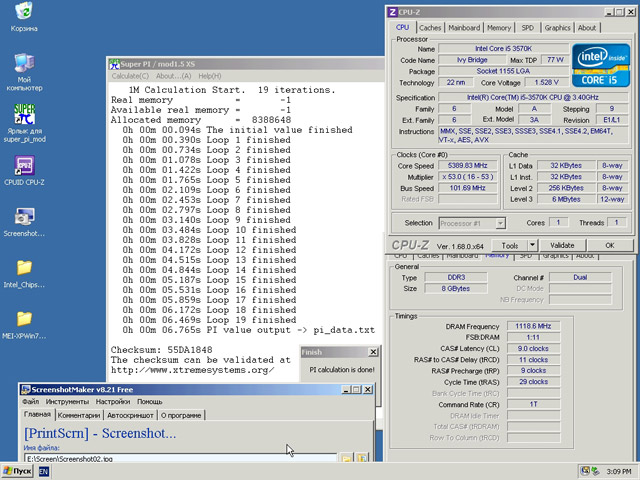Screen dimensions: 640x480
Task: Switch to Автоскриншот tab
Action: coord(130,415)
